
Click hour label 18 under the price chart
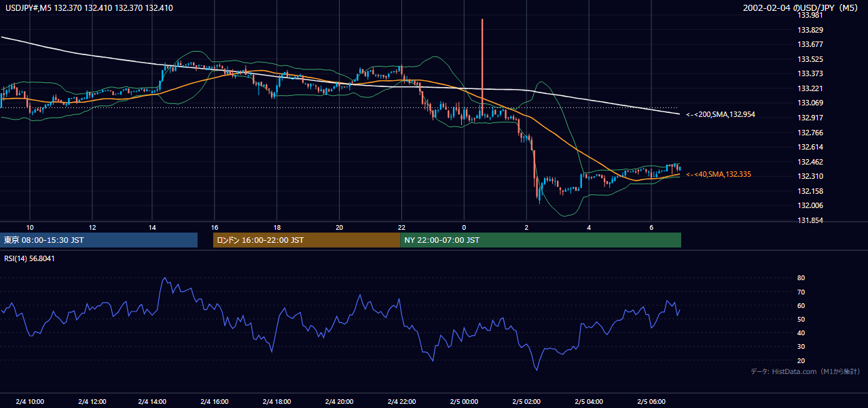[x=277, y=227]
